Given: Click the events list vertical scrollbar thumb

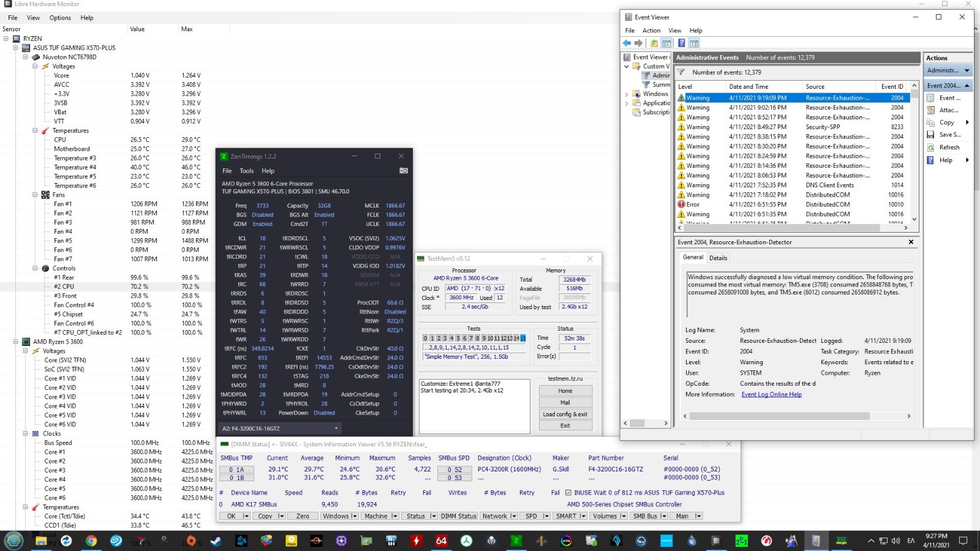Looking at the screenshot, I should click(914, 95).
